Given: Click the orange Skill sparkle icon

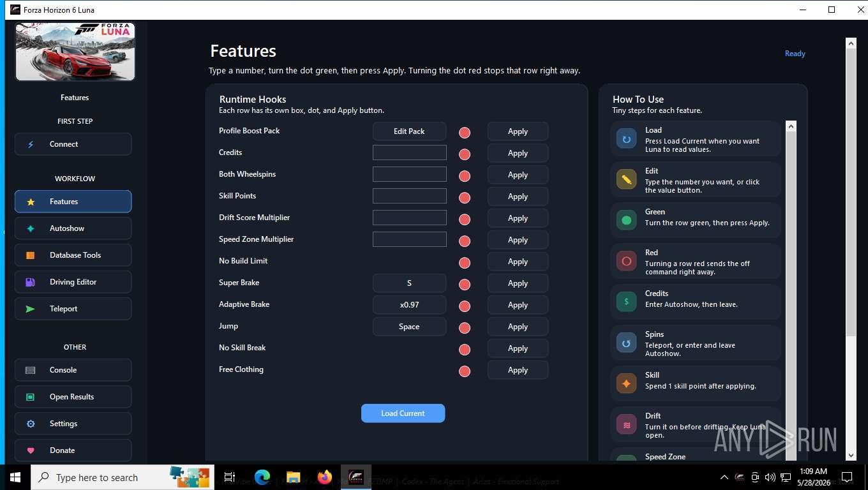Looking at the screenshot, I should pyautogui.click(x=626, y=384).
